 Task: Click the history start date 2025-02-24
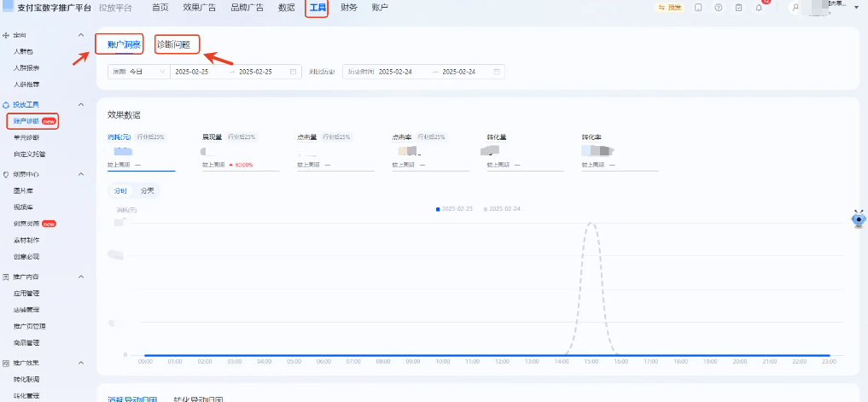tap(395, 72)
